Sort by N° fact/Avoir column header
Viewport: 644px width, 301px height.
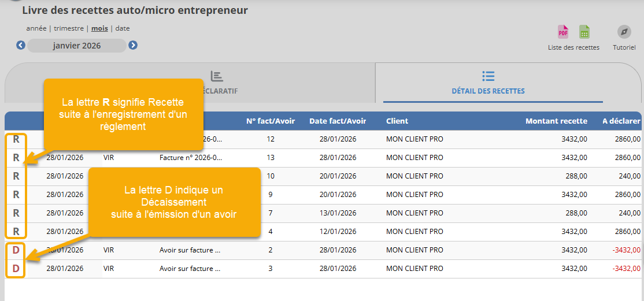coord(271,121)
